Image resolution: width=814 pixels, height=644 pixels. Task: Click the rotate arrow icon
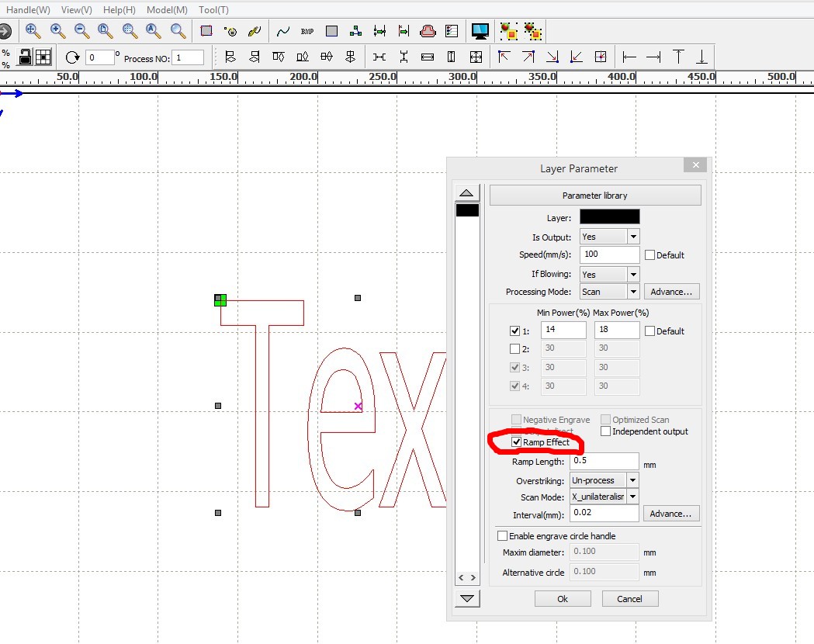tap(73, 57)
